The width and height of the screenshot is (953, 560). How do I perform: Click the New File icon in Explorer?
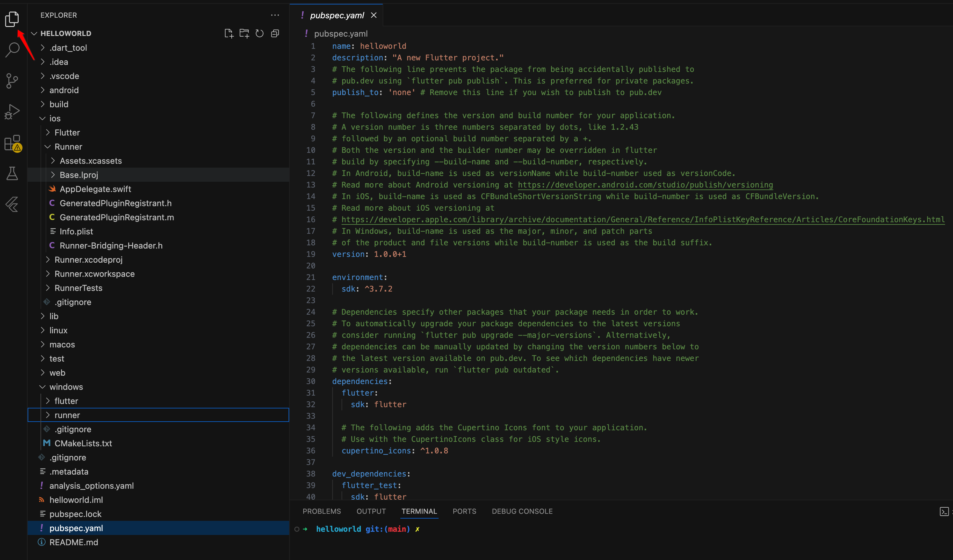(x=229, y=34)
